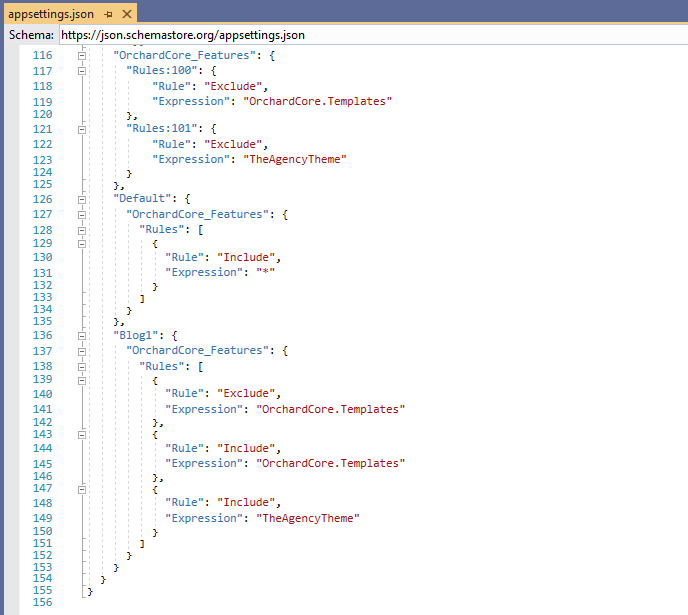Click the "Rules" key on line 138

point(162,366)
